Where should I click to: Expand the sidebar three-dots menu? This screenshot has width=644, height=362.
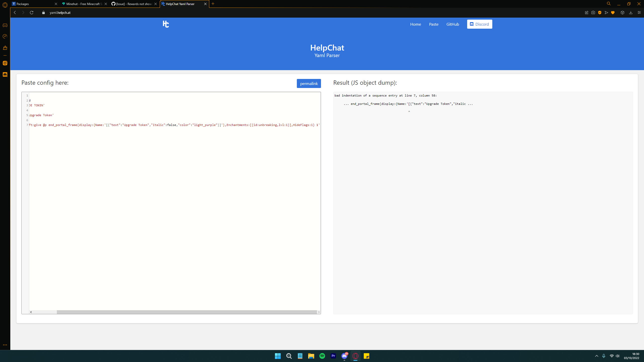pyautogui.click(x=5, y=345)
